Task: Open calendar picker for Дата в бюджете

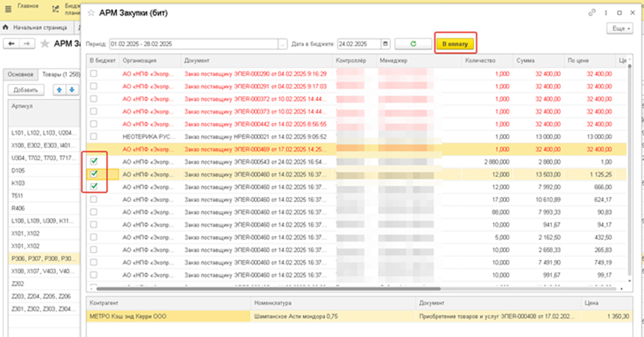Action: 385,44
